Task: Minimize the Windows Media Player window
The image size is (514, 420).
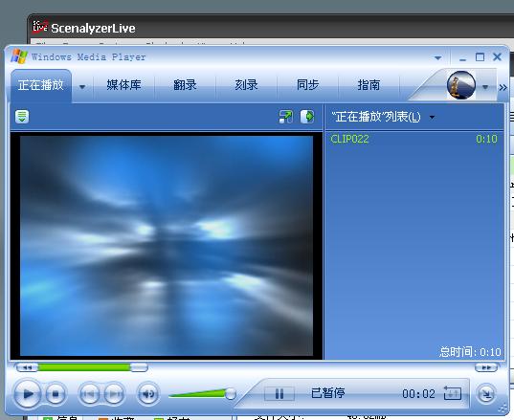Action: click(x=462, y=58)
